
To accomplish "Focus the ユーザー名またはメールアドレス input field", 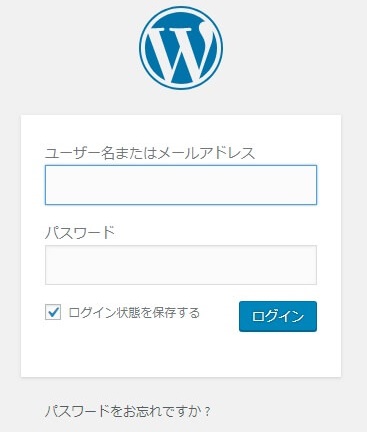I will coord(181,185).
